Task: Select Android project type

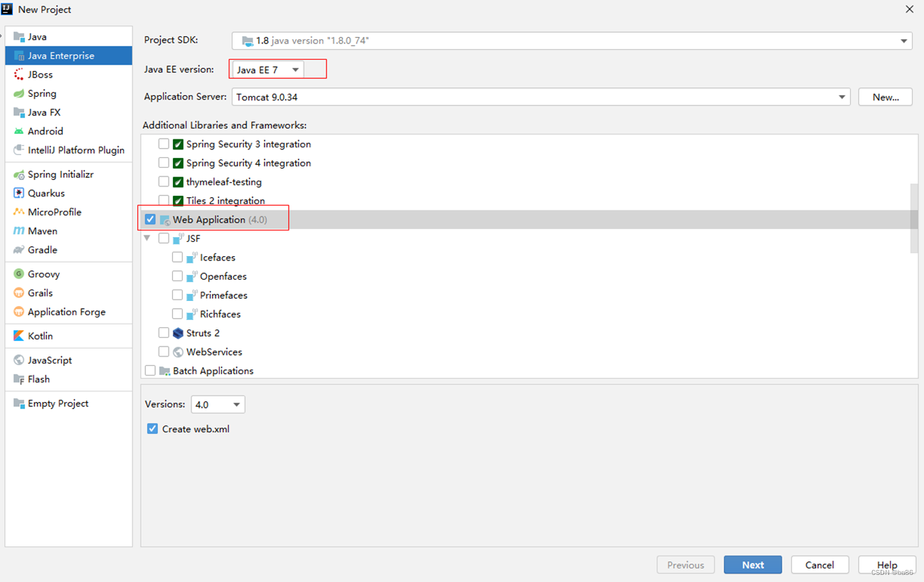Action: pos(68,131)
